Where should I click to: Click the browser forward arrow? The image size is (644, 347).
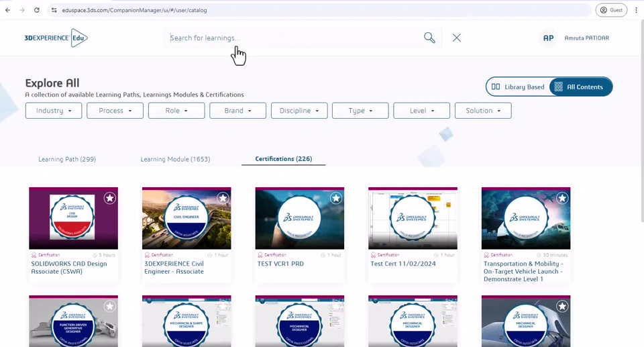[x=22, y=10]
